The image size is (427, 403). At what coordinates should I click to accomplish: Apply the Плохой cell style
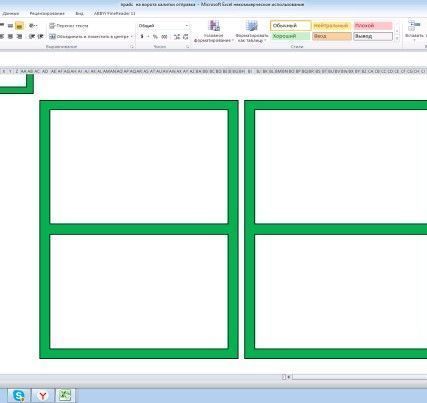[373, 26]
